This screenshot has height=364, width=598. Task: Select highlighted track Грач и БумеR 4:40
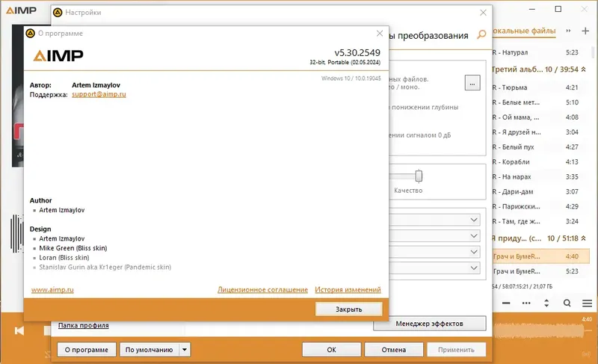click(540, 256)
